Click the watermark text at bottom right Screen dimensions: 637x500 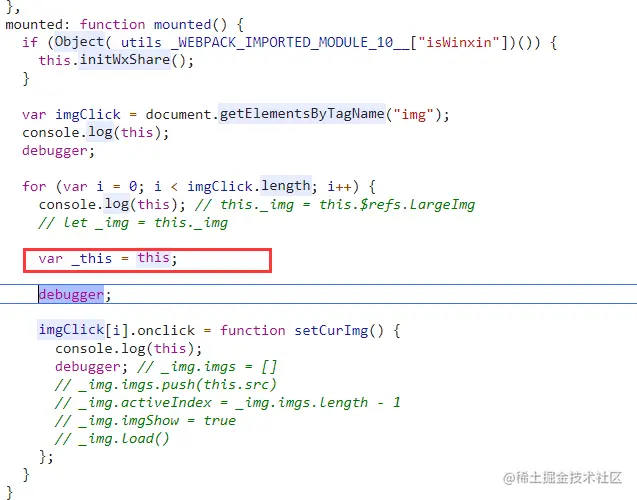pos(563,478)
